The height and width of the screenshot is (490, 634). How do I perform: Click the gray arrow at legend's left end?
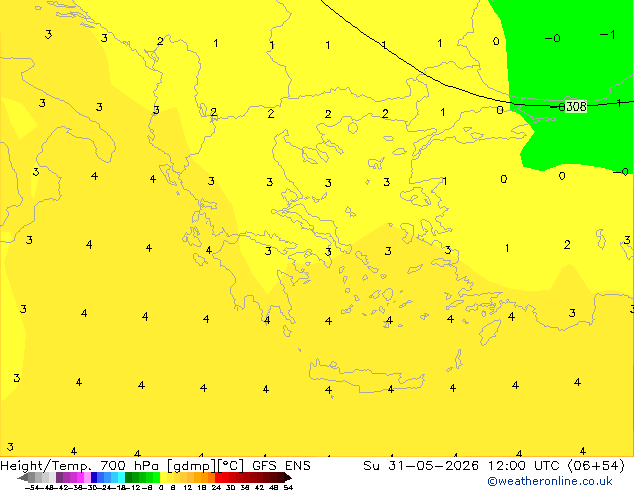22,478
